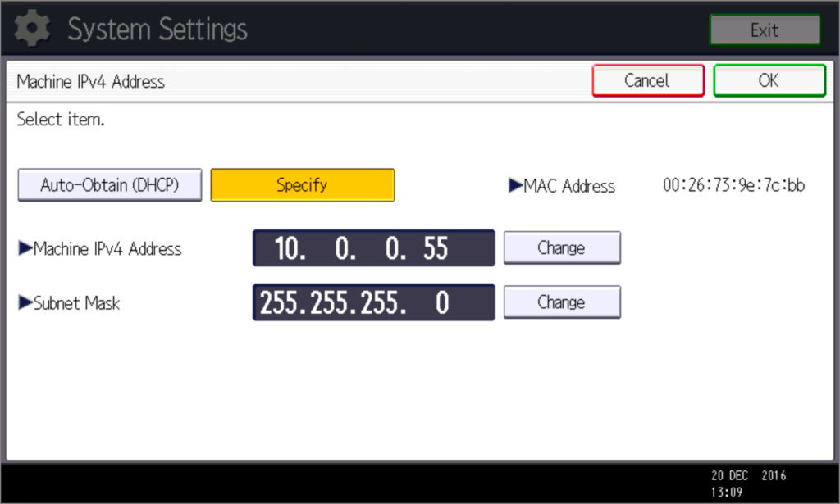Click the 13:09 clock in the status bar
Screen dimensions: 840x504
coord(728,491)
